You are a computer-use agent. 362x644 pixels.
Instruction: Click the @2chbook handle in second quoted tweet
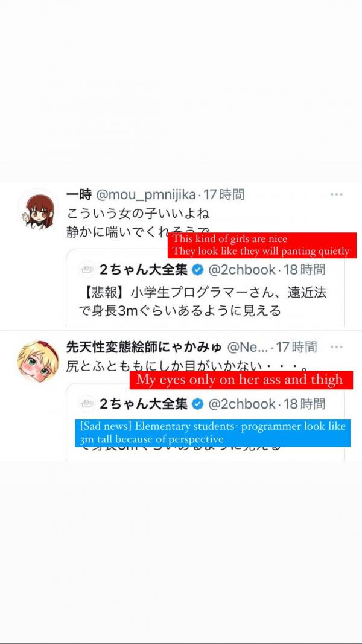click(x=242, y=404)
